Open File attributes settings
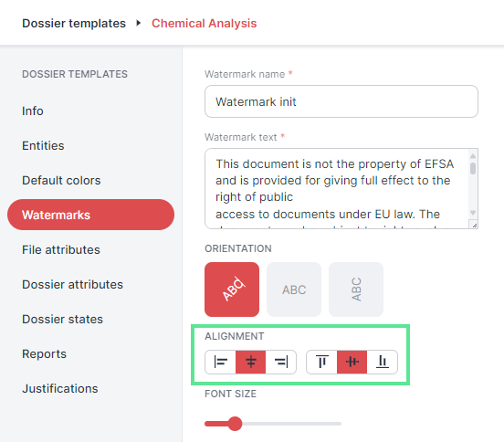The width and height of the screenshot is (504, 442). [x=61, y=250]
